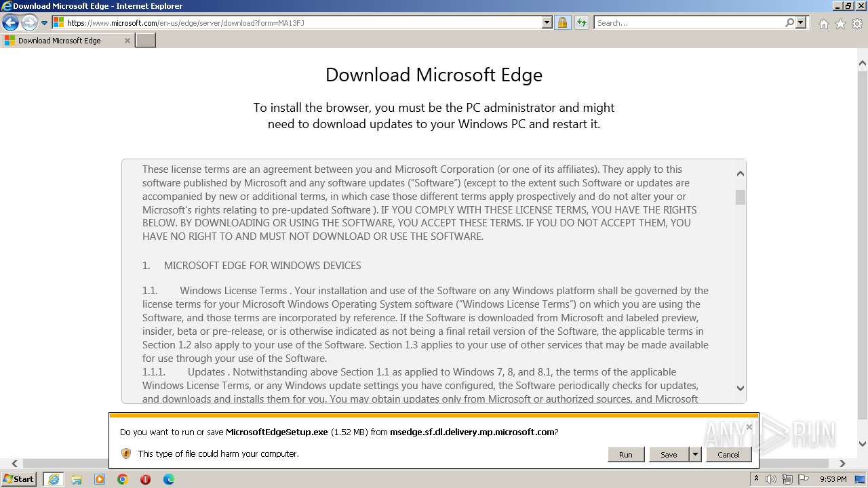Screen dimensions: 868x488
Task: Click the network tray icon
Action: tap(787, 479)
